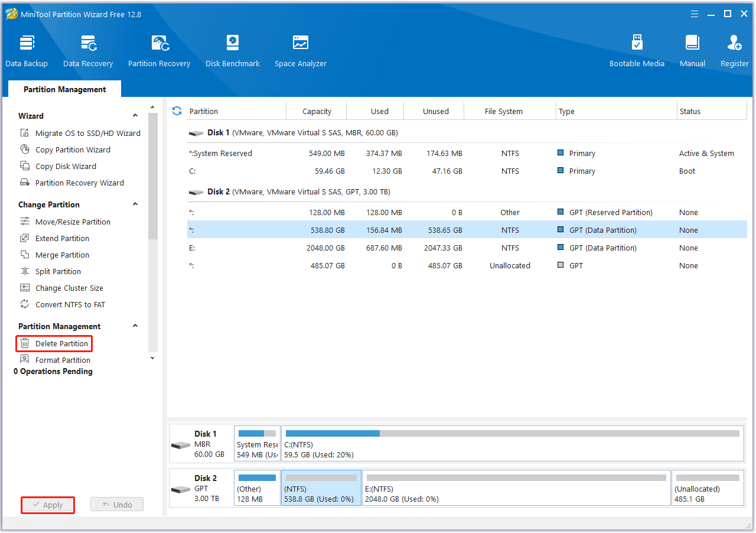Collapse the Wizard section
Image resolution: width=756 pixels, height=533 pixels.
coord(135,116)
